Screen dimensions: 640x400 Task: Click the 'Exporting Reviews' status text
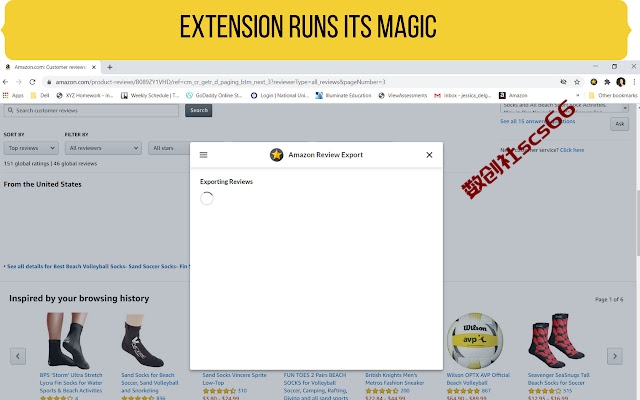point(226,182)
